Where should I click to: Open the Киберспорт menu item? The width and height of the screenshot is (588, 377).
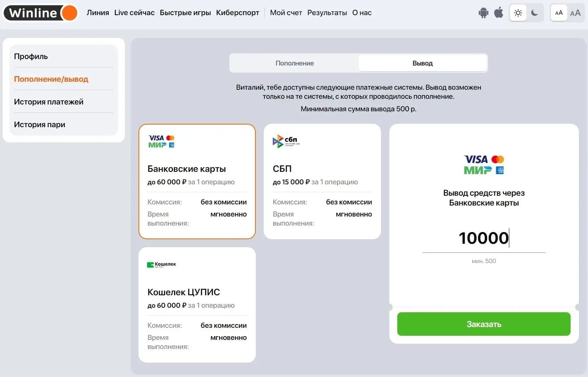[238, 12]
